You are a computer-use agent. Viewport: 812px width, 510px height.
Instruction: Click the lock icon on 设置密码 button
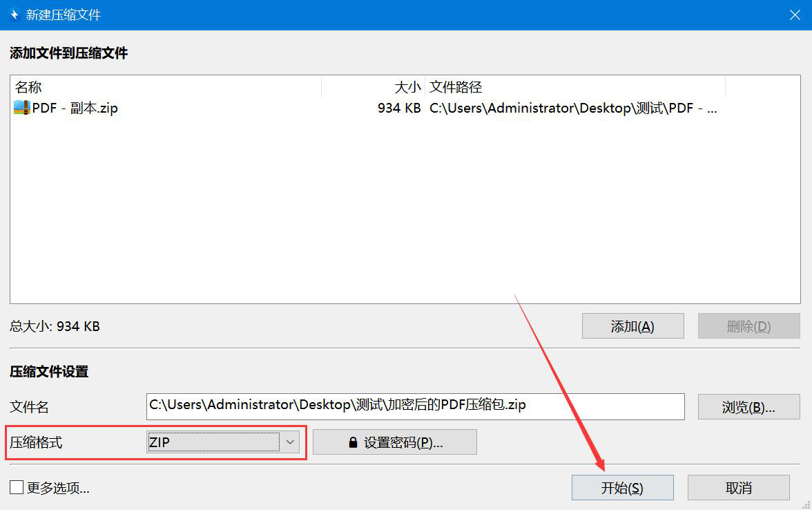[x=354, y=442]
